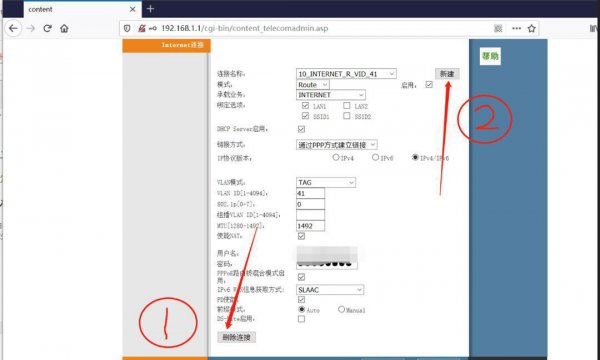Open the browser home page

coord(64,28)
